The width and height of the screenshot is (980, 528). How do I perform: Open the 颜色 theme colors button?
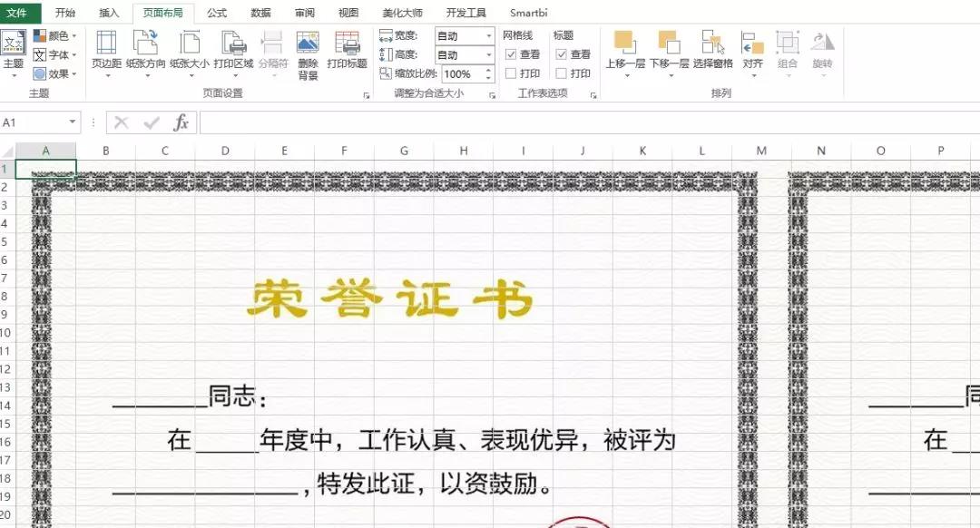(x=54, y=35)
